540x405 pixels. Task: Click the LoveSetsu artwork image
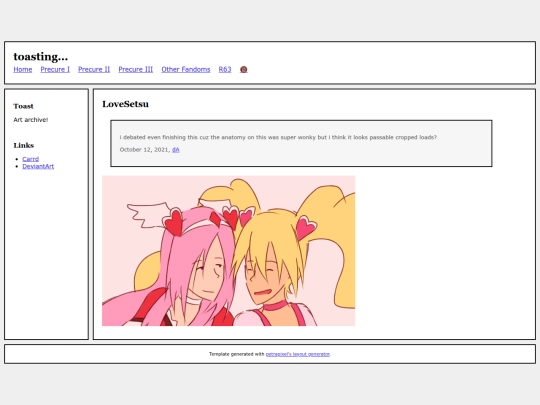pyautogui.click(x=228, y=251)
